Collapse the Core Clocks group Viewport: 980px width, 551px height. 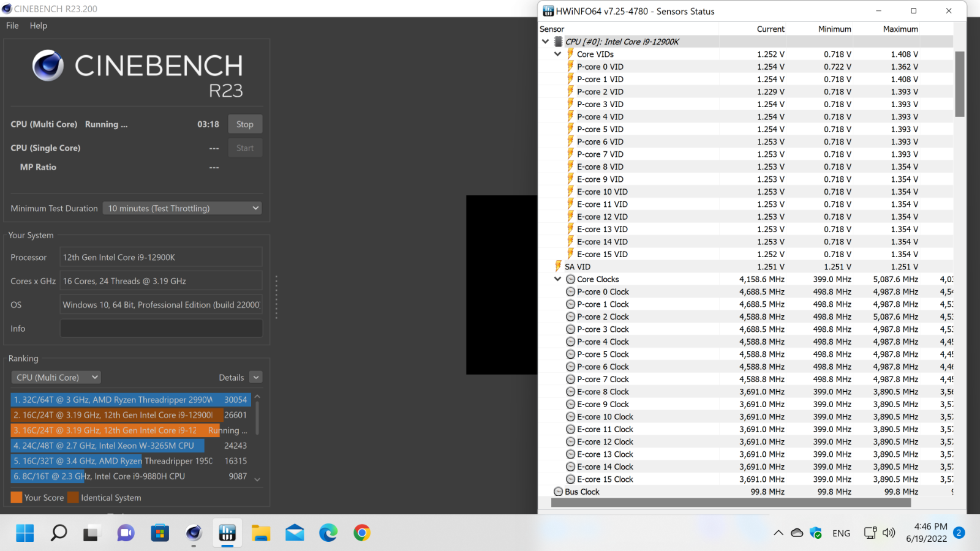click(557, 279)
